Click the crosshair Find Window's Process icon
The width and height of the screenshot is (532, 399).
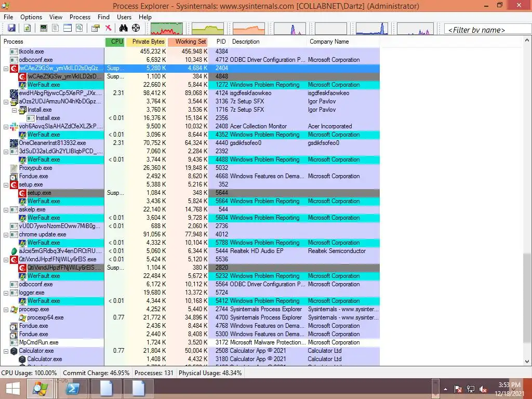pyautogui.click(x=136, y=28)
